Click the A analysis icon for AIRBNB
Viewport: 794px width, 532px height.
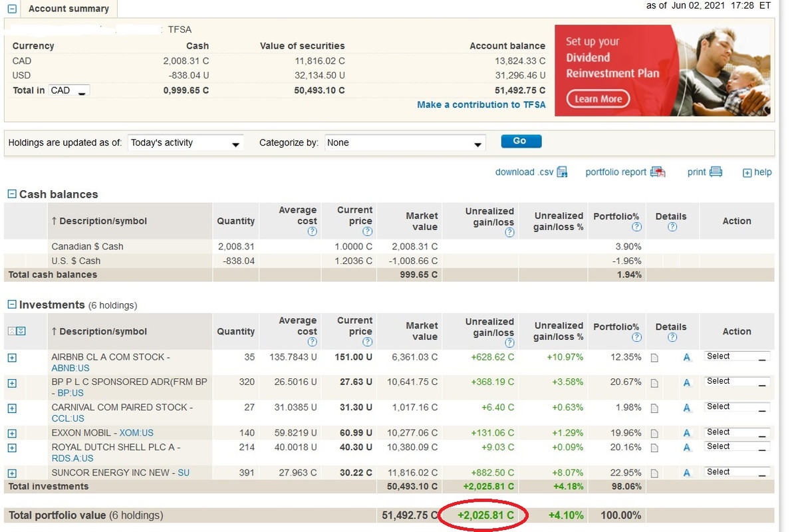pos(687,358)
